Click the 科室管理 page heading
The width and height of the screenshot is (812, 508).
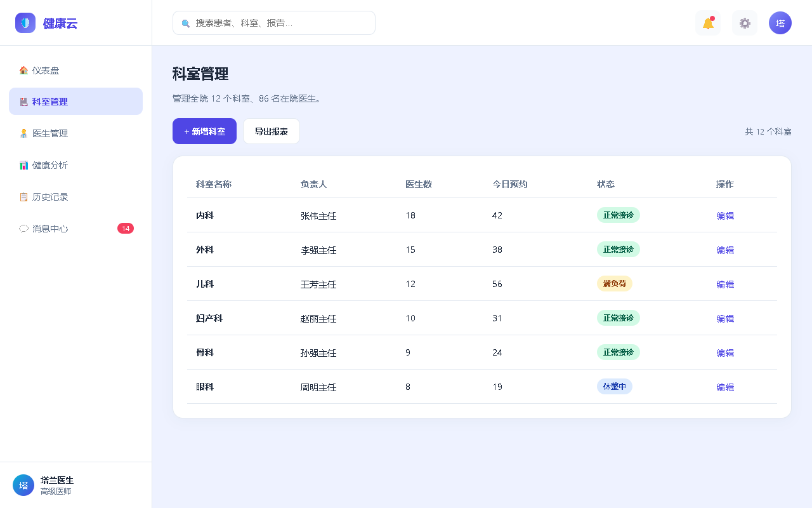(x=200, y=74)
